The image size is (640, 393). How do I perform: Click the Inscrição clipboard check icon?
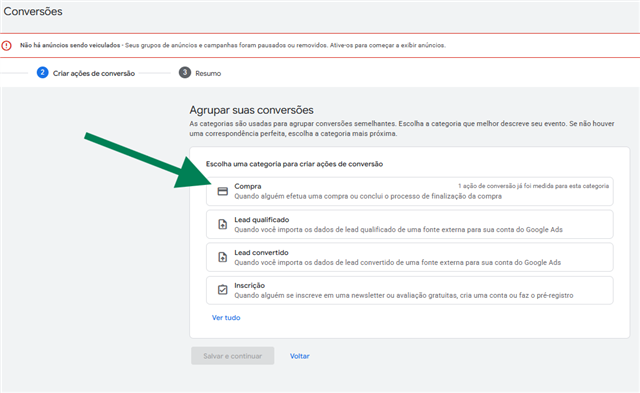[222, 290]
